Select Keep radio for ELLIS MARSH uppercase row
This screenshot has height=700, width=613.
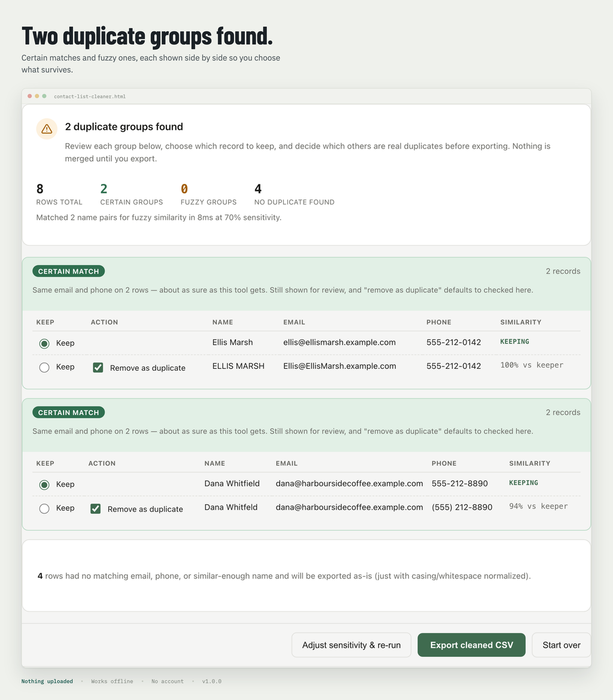click(x=44, y=368)
